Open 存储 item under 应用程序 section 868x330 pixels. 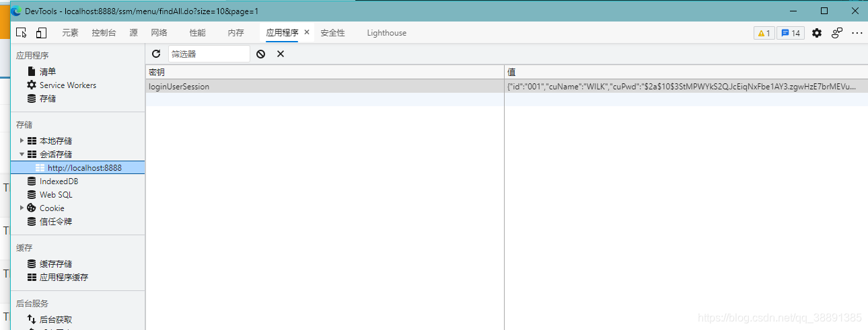tap(48, 98)
